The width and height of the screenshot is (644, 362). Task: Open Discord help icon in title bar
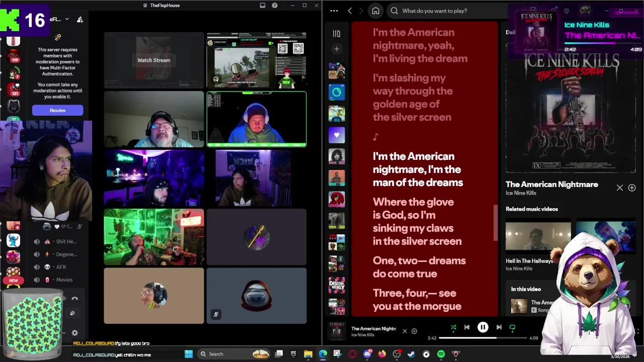pos(275,6)
